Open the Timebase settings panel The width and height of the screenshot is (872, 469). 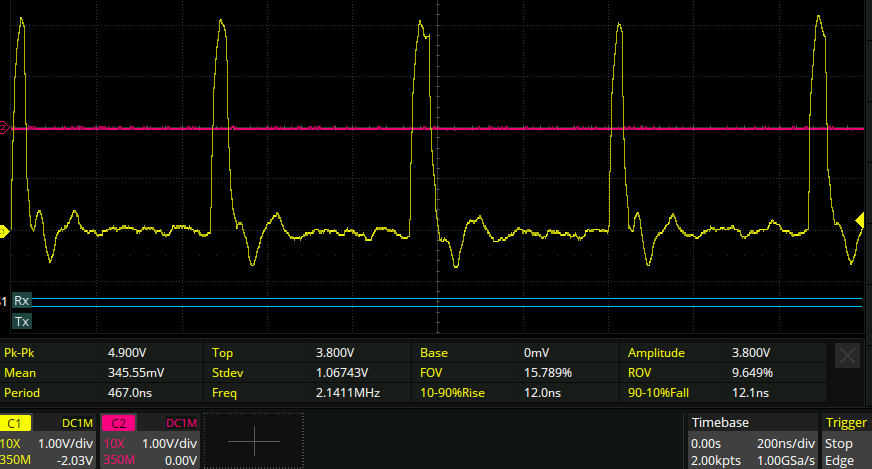click(x=720, y=423)
